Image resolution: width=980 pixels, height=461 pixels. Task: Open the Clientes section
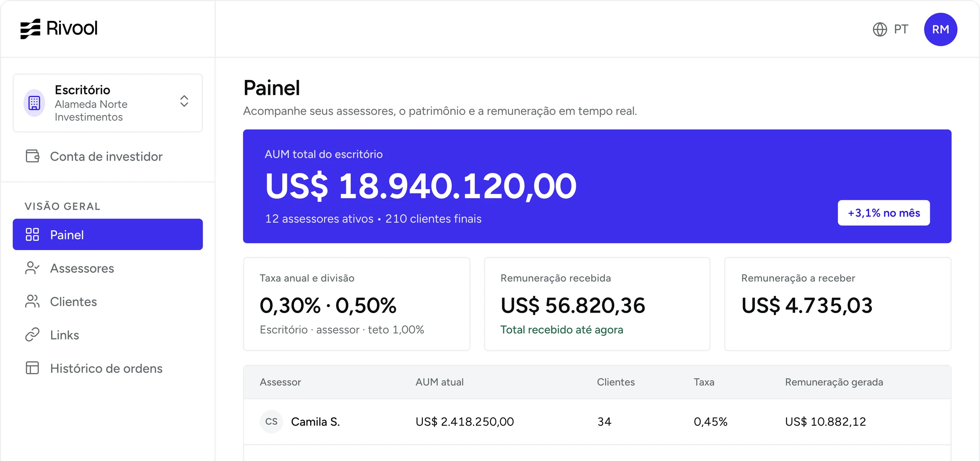(108, 302)
